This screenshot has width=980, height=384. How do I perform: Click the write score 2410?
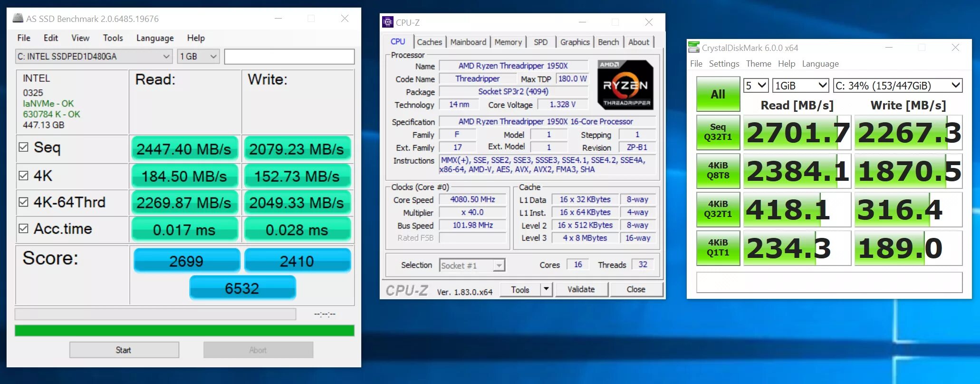(x=297, y=260)
